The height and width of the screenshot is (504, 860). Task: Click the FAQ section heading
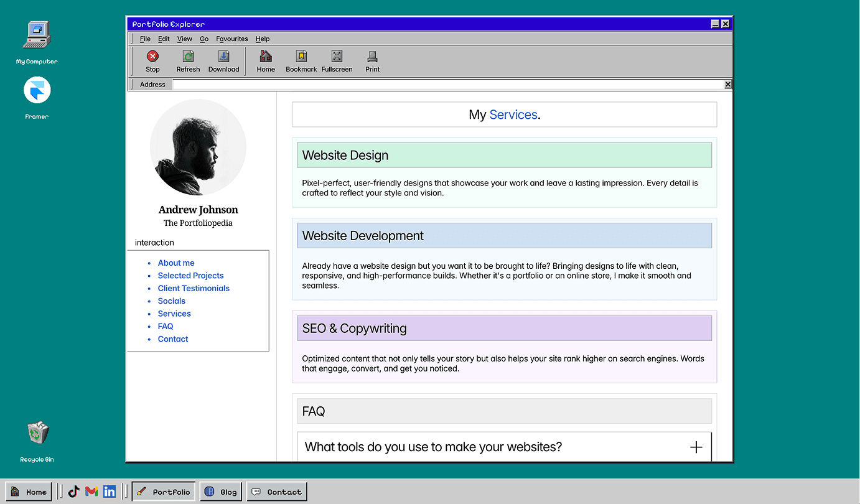tap(314, 411)
